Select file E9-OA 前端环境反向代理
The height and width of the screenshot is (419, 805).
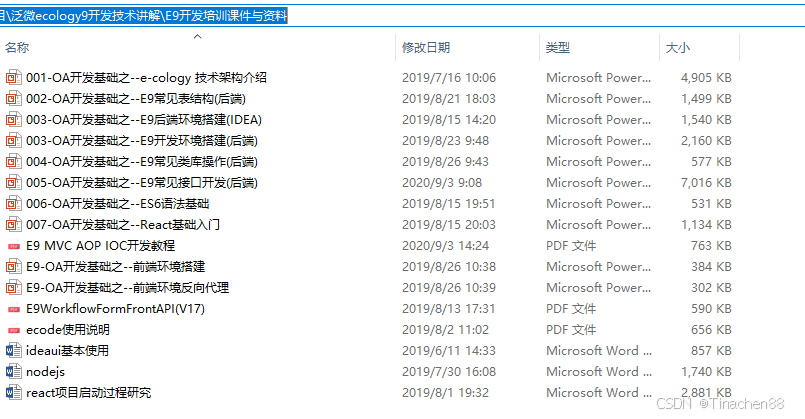(x=128, y=287)
